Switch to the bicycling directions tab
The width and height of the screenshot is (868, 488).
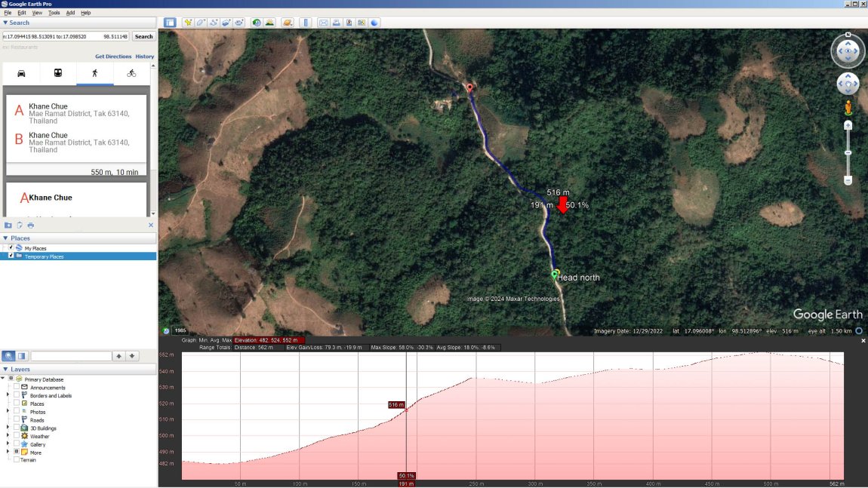click(132, 73)
